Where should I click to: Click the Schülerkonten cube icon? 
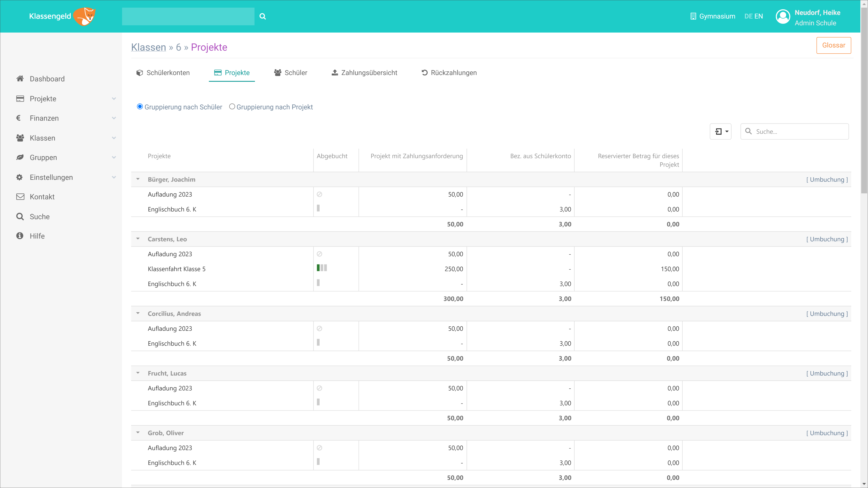[x=139, y=73]
